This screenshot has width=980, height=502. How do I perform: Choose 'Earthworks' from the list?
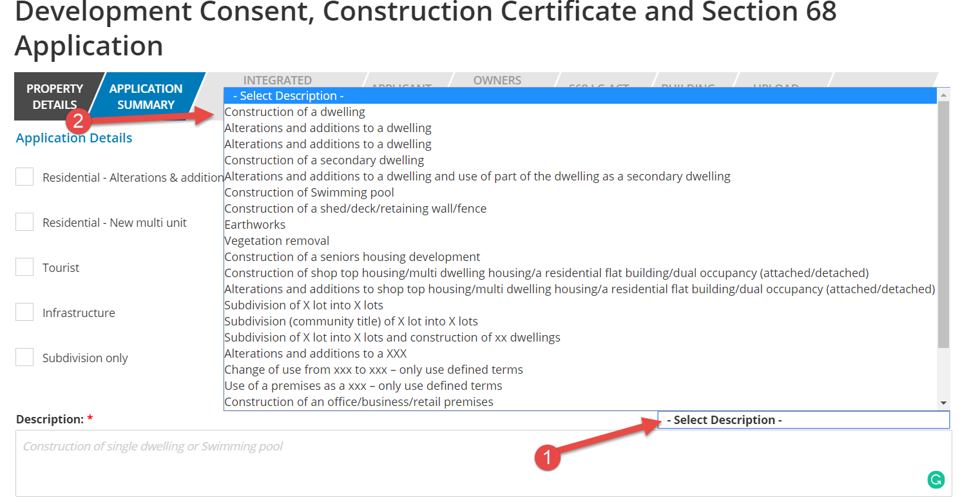click(x=581, y=225)
